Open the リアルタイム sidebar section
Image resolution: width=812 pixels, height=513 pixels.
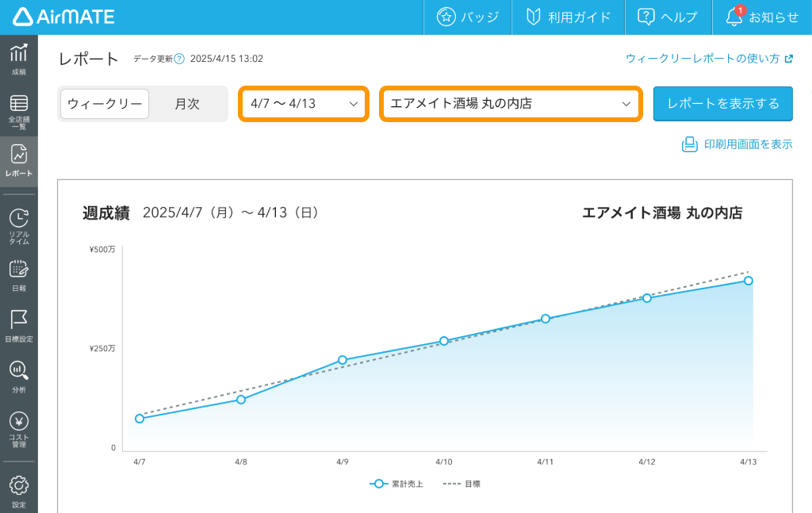tap(19, 226)
